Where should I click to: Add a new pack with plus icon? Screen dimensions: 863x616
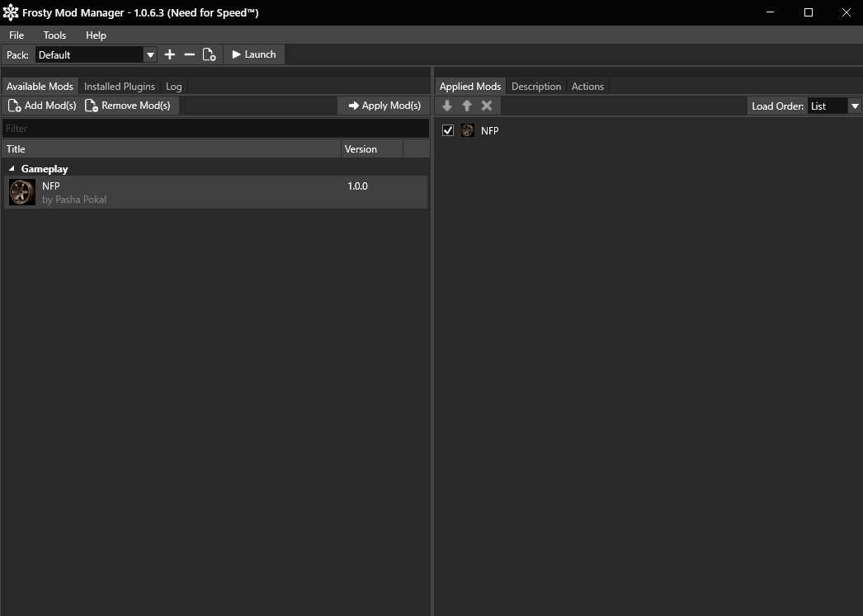[169, 54]
